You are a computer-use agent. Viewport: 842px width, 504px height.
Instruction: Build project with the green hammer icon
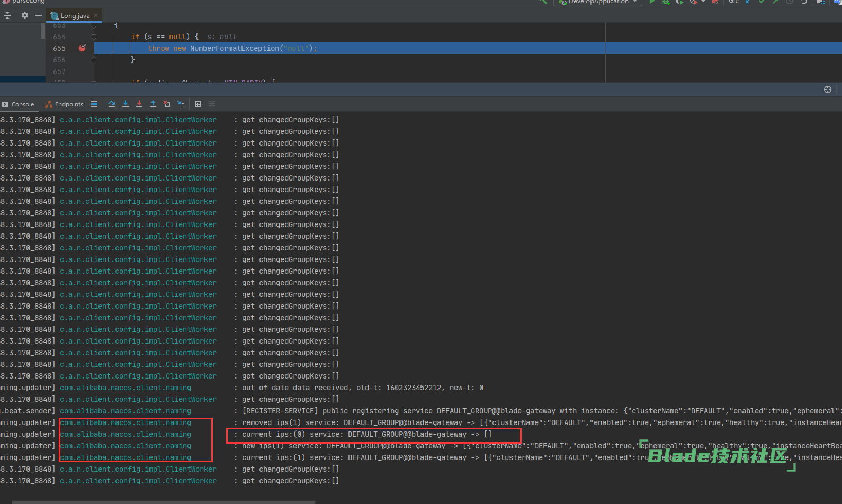tap(543, 2)
